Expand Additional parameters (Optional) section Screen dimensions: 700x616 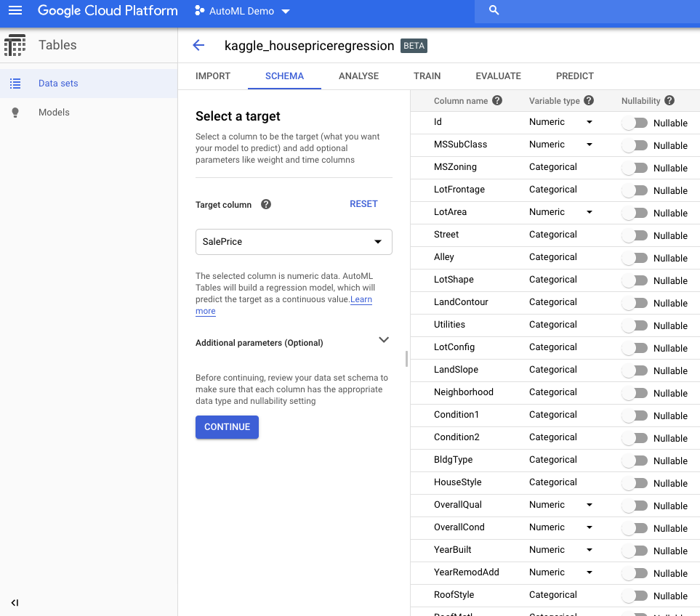(384, 340)
